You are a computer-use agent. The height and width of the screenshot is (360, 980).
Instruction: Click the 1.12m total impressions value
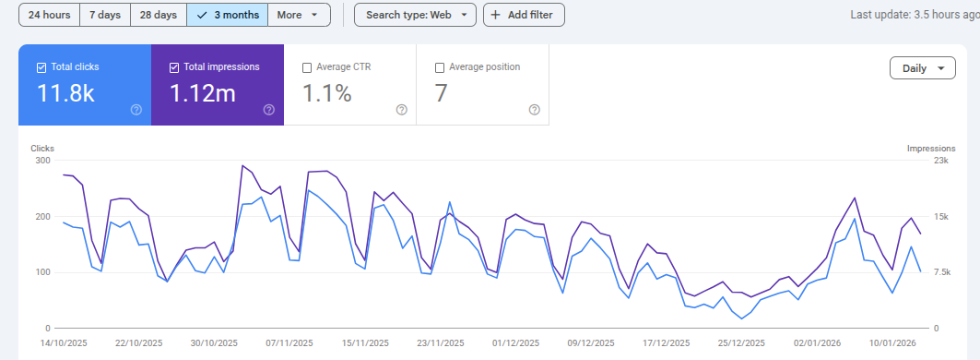(x=203, y=93)
